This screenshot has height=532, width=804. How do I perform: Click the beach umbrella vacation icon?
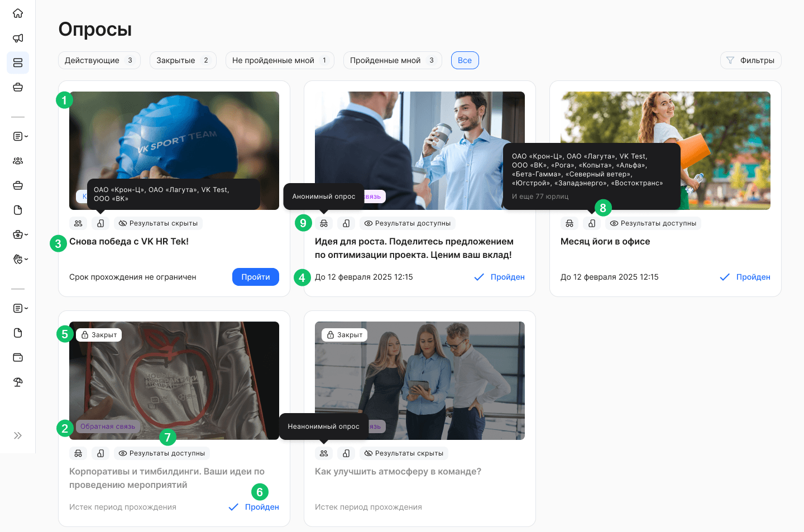18,382
